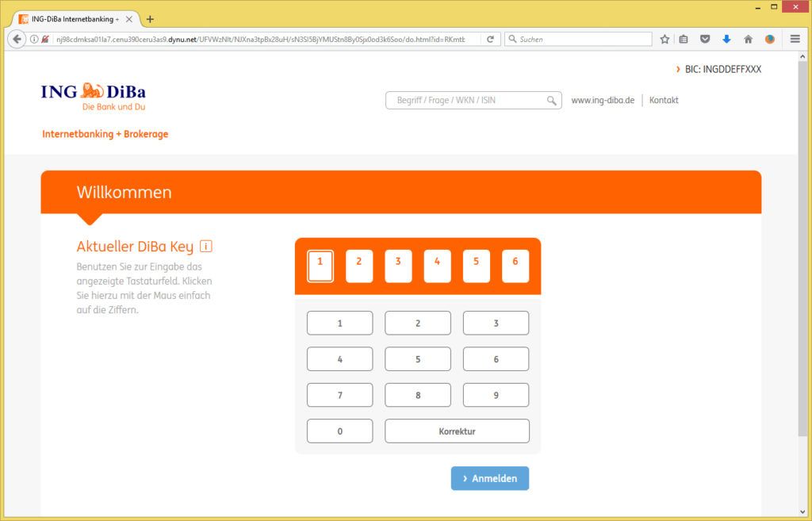Image resolution: width=812 pixels, height=521 pixels.
Task: Select the ING-DiBa Internetbanking tab
Action: coord(75,19)
